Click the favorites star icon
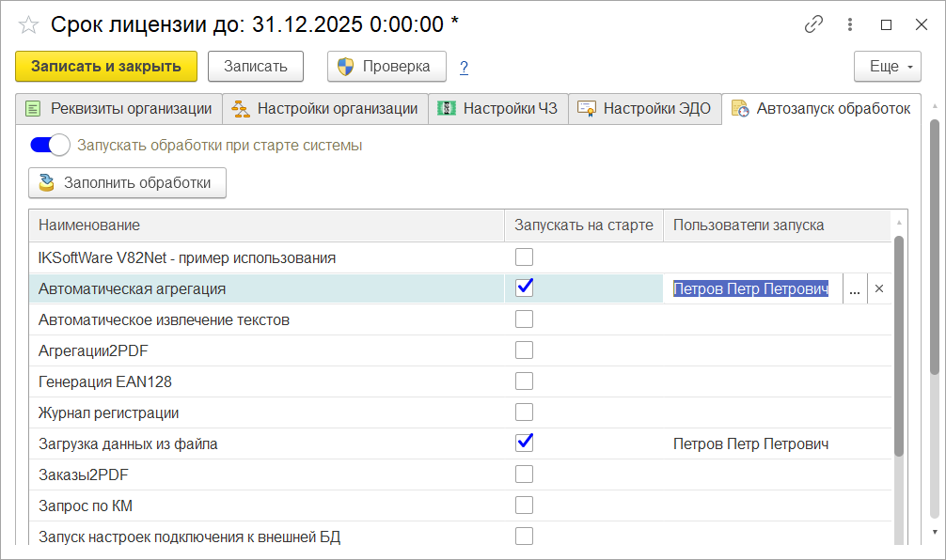 tap(29, 25)
